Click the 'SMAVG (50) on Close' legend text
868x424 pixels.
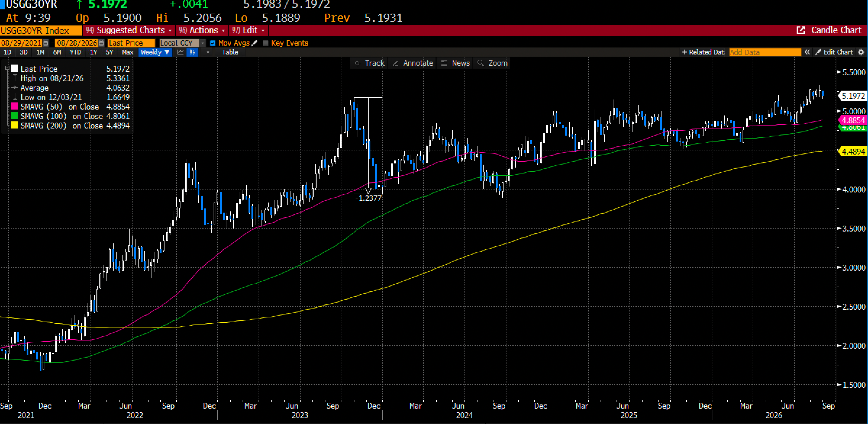60,107
